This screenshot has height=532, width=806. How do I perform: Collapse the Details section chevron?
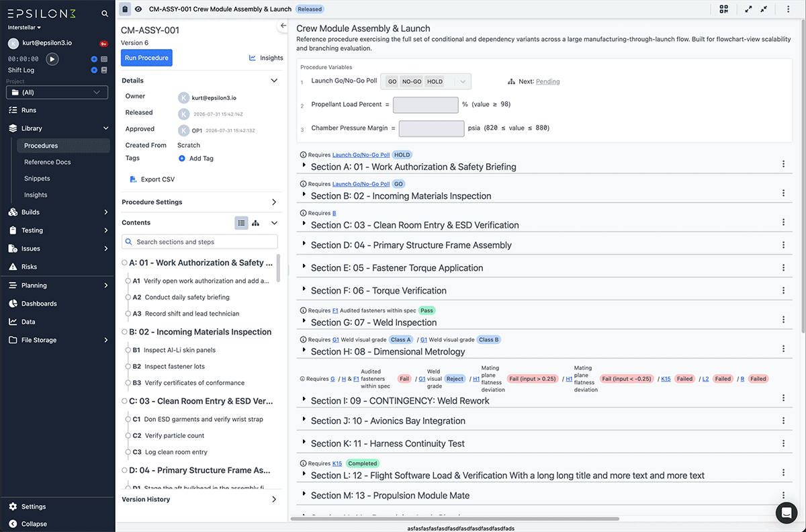(x=274, y=81)
